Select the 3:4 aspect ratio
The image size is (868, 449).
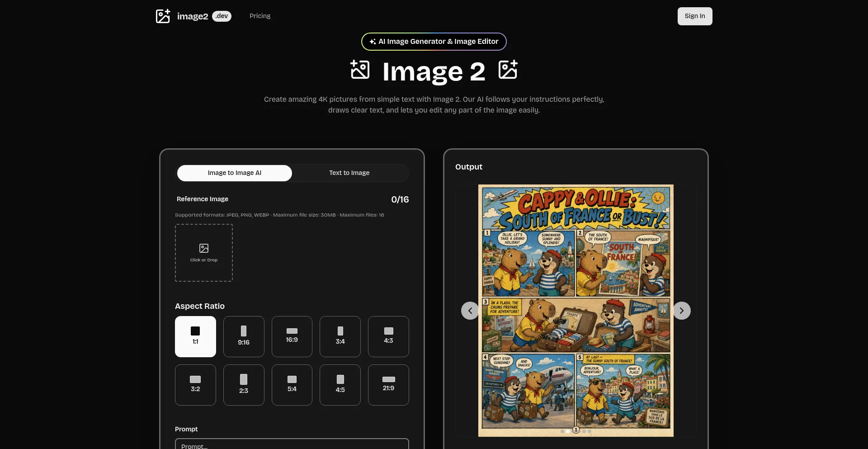(x=340, y=336)
